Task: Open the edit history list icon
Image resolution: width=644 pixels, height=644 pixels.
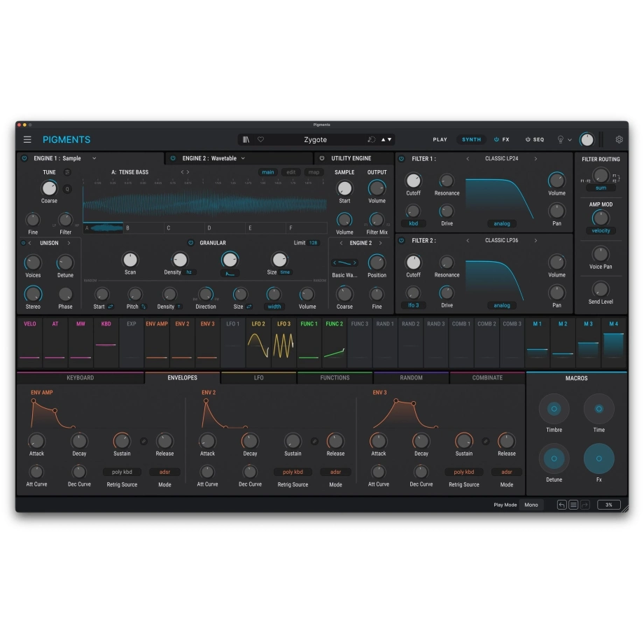Action: click(x=573, y=505)
